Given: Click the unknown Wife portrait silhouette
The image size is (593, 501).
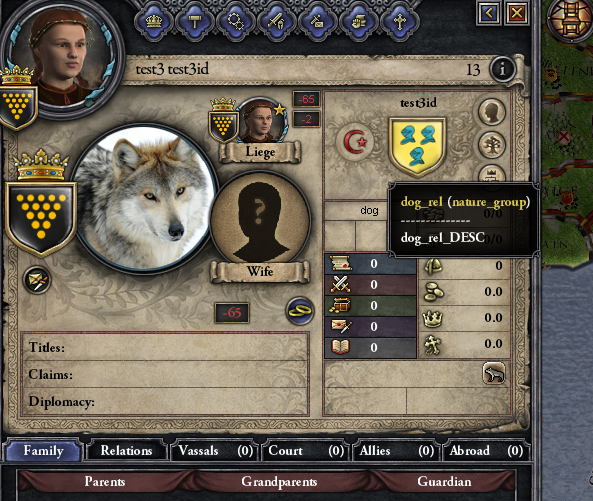Looking at the screenshot, I should point(260,221).
